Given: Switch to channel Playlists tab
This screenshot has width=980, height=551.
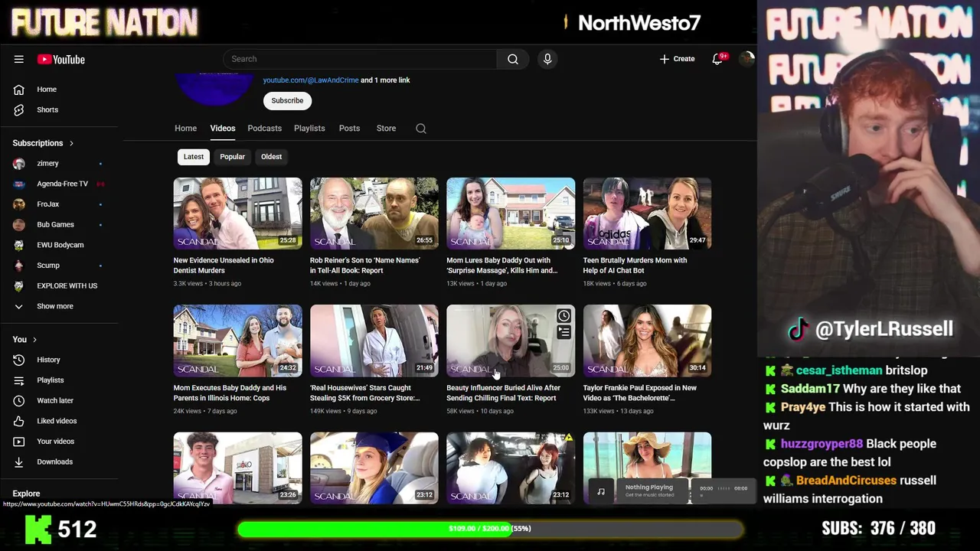Looking at the screenshot, I should coord(309,129).
